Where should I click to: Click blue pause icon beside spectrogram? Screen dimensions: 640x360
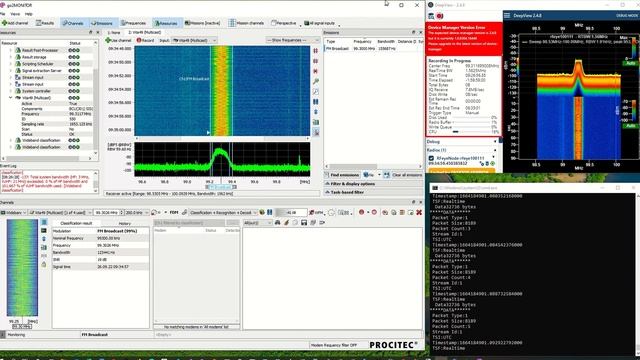tap(316, 102)
